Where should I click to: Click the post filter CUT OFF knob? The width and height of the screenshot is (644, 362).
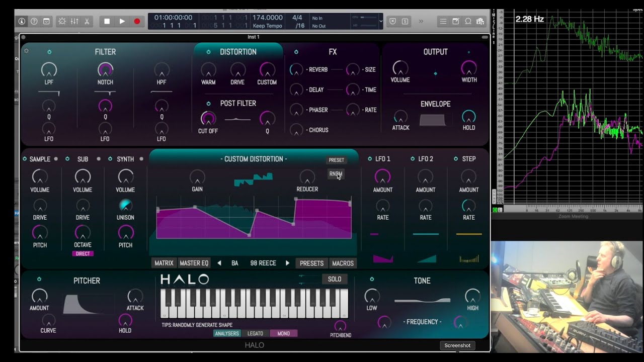tap(208, 119)
